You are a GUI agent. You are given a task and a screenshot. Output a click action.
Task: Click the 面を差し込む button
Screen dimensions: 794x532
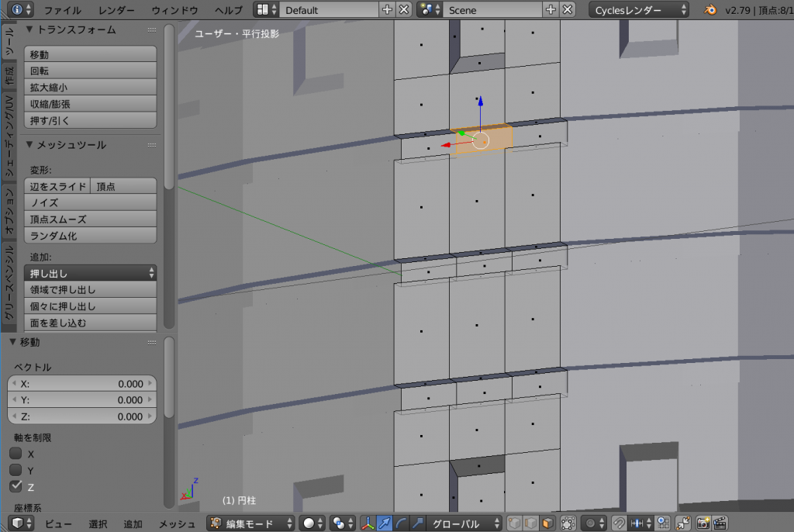[x=91, y=323]
